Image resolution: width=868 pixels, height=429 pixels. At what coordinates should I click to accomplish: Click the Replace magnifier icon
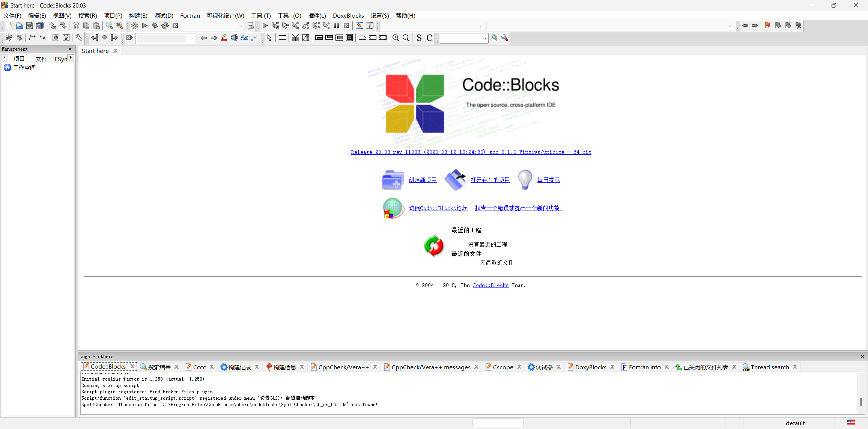pos(119,26)
